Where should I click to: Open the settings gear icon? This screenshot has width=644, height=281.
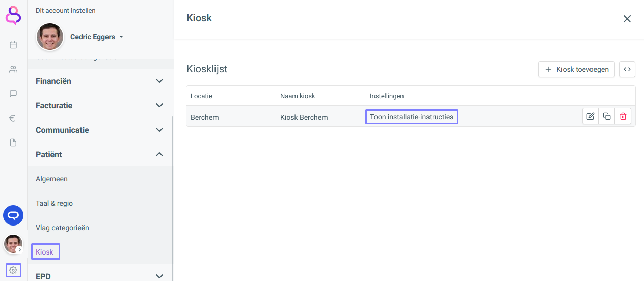[x=13, y=270]
